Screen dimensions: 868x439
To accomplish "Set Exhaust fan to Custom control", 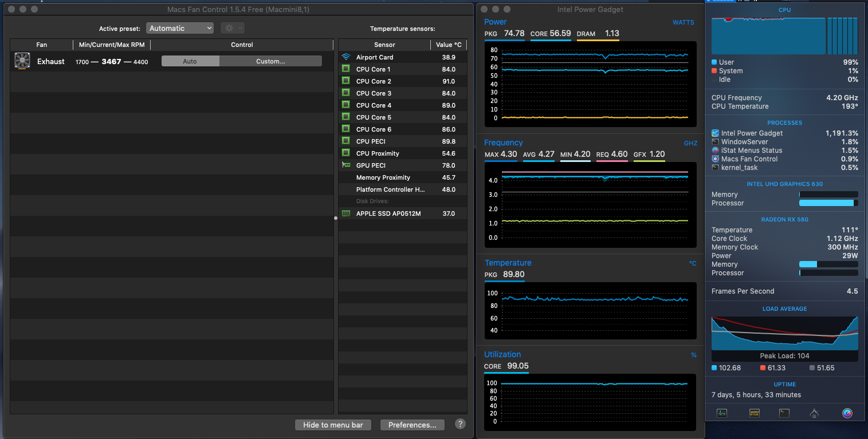I will [270, 61].
